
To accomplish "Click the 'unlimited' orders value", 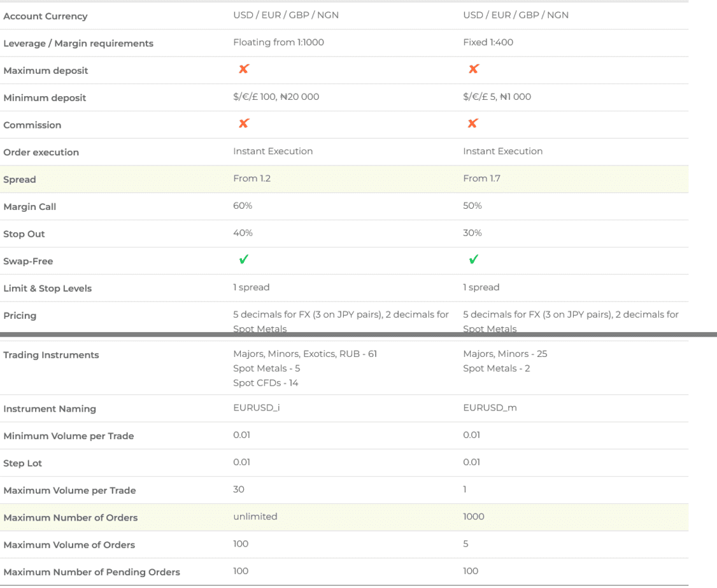I will coord(255,517).
